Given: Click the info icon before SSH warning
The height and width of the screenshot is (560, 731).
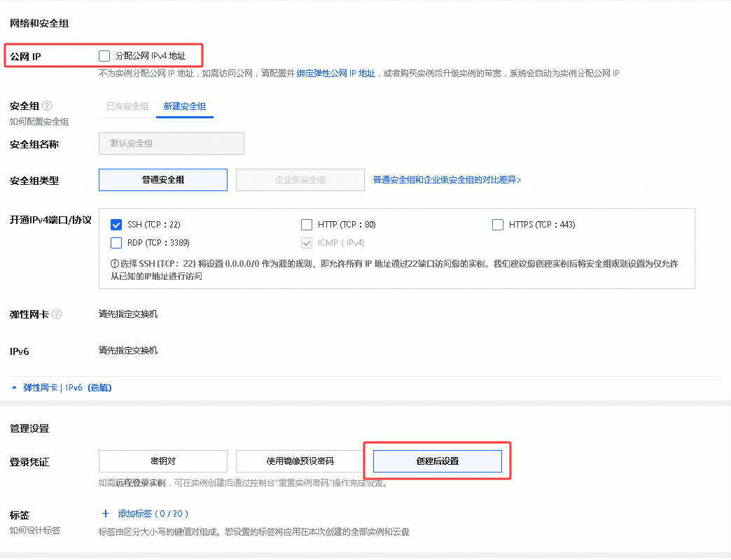Looking at the screenshot, I should (115, 264).
